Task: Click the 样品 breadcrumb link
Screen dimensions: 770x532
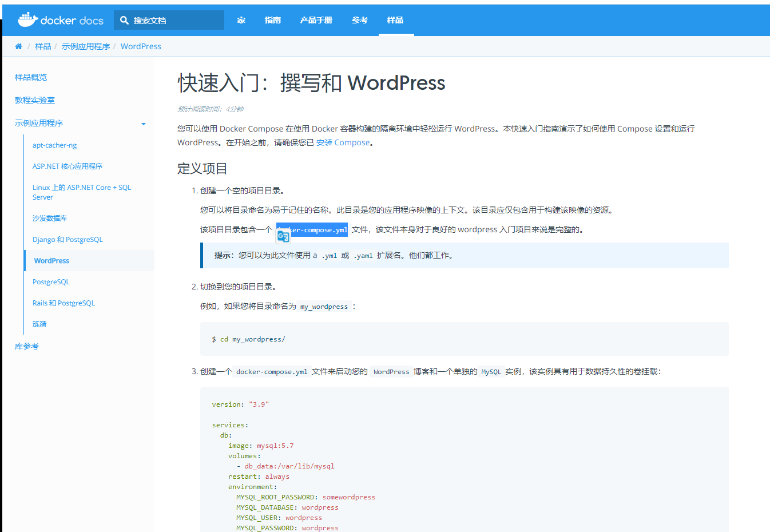Action: pyautogui.click(x=43, y=46)
